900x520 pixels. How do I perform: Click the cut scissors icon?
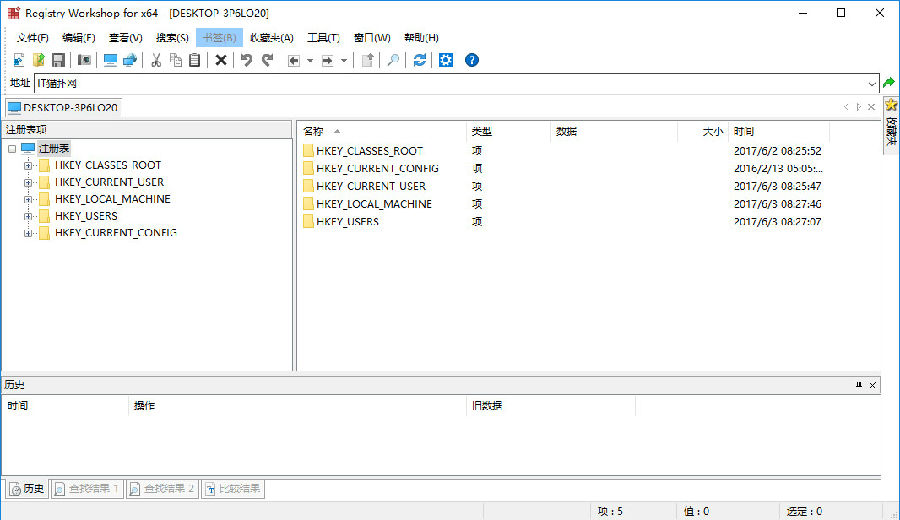[156, 60]
